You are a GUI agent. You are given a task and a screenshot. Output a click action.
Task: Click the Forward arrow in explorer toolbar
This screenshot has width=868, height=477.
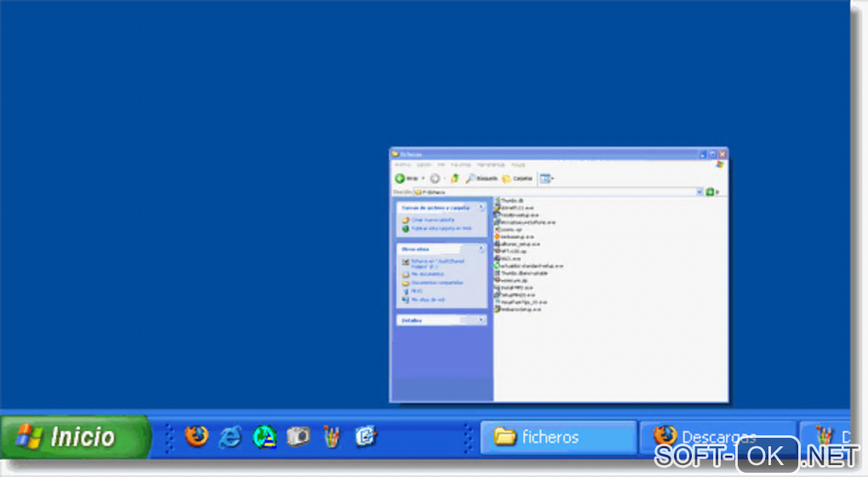pos(435,178)
